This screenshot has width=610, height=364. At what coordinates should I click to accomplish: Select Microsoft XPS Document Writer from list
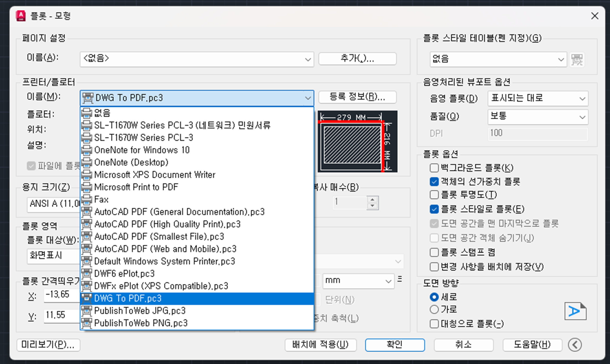(x=155, y=175)
